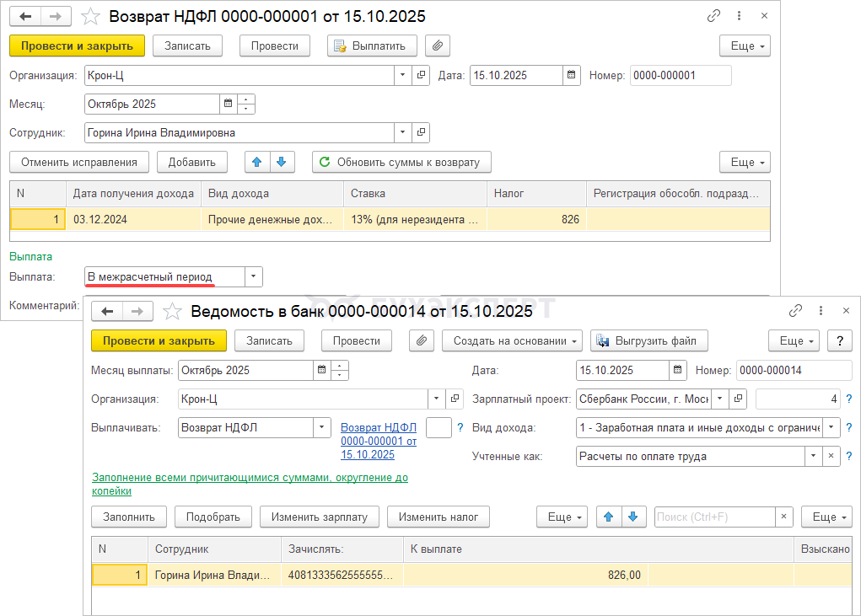This screenshot has width=861, height=616.
Task: Open Еще menu right of search field
Action: pyautogui.click(x=827, y=517)
